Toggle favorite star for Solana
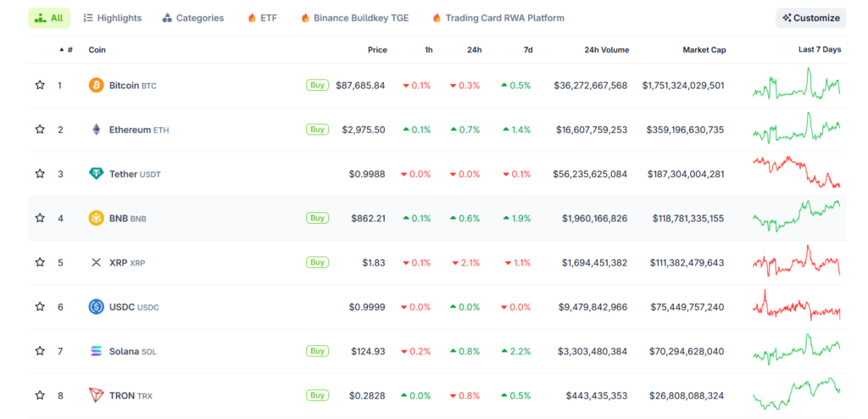Image resolution: width=868 pixels, height=419 pixels. click(x=40, y=351)
